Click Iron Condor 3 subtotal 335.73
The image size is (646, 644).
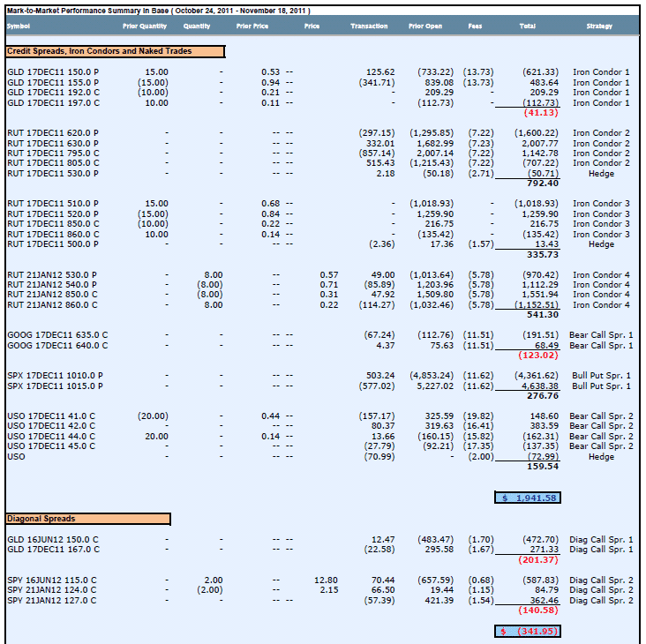(x=543, y=254)
